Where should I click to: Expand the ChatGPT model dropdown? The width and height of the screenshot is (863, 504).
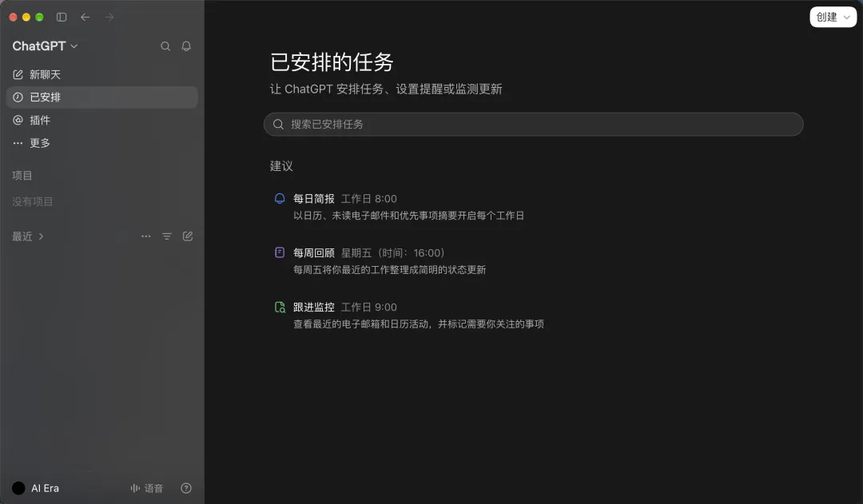(45, 46)
